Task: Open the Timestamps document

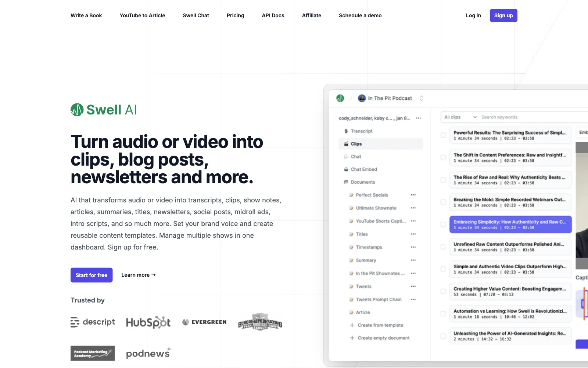Action: click(369, 247)
